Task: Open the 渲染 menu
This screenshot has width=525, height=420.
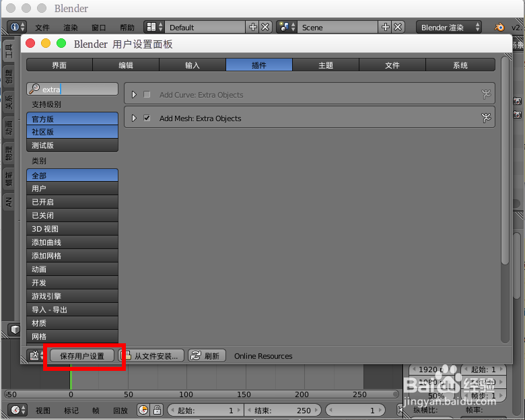Action: point(70,28)
